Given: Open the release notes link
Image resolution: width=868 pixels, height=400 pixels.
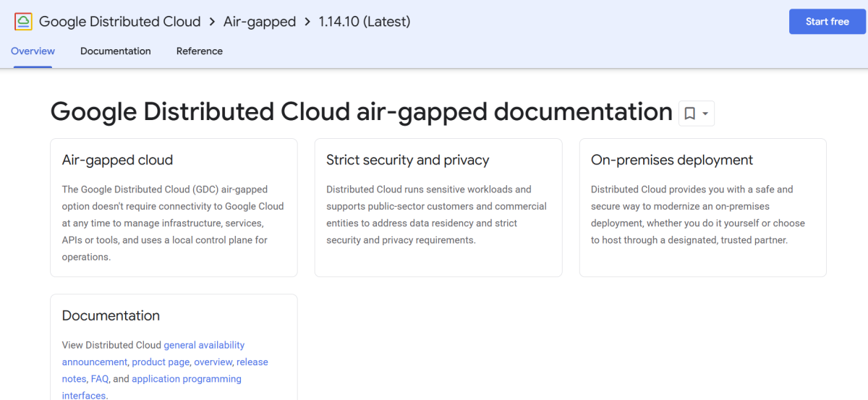Looking at the screenshot, I should [x=252, y=362].
